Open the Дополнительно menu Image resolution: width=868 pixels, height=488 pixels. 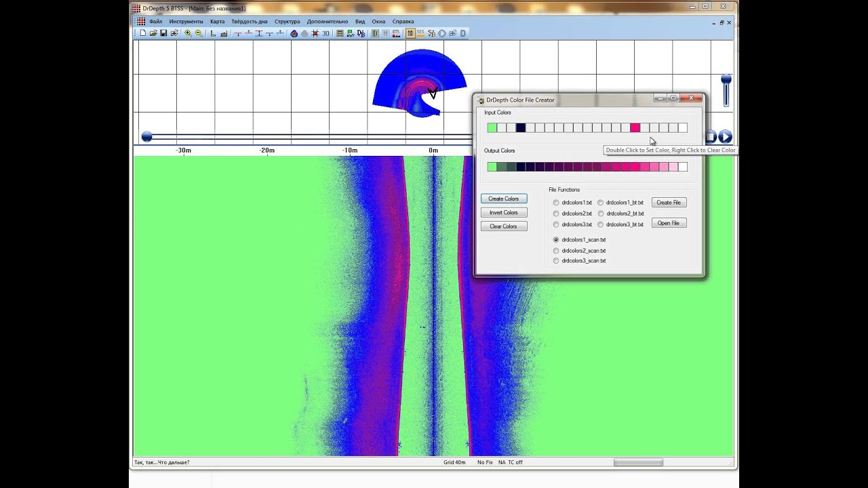point(327,22)
